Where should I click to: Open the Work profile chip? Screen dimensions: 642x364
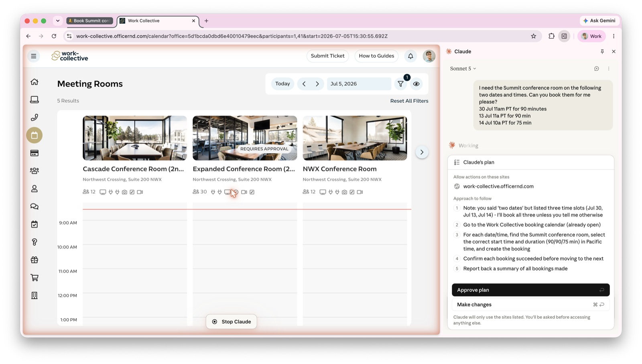(x=591, y=36)
